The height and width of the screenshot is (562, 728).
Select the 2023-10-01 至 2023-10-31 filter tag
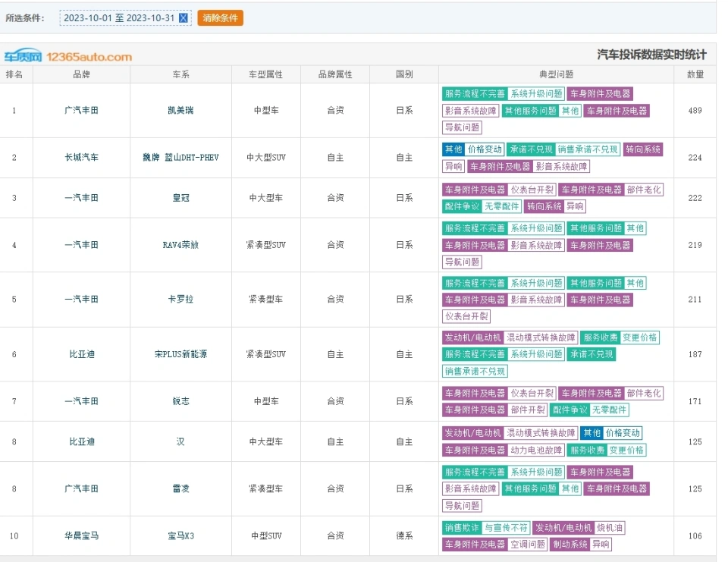[x=125, y=18]
